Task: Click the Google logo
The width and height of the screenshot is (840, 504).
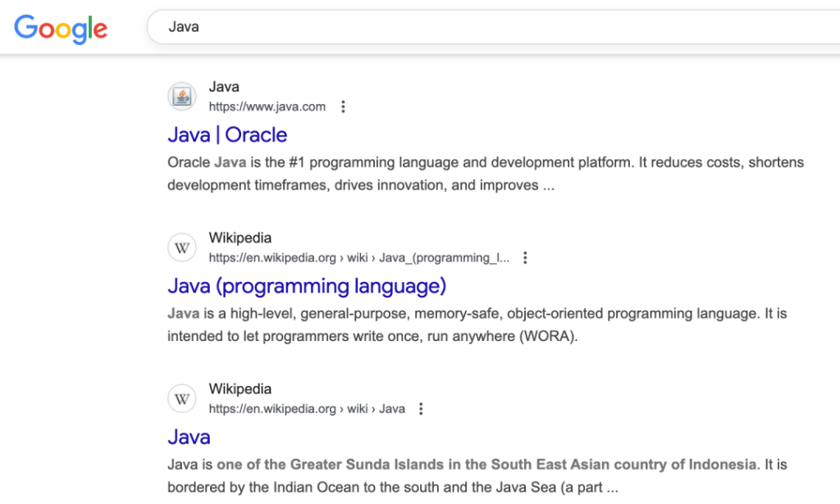Action: [61, 29]
